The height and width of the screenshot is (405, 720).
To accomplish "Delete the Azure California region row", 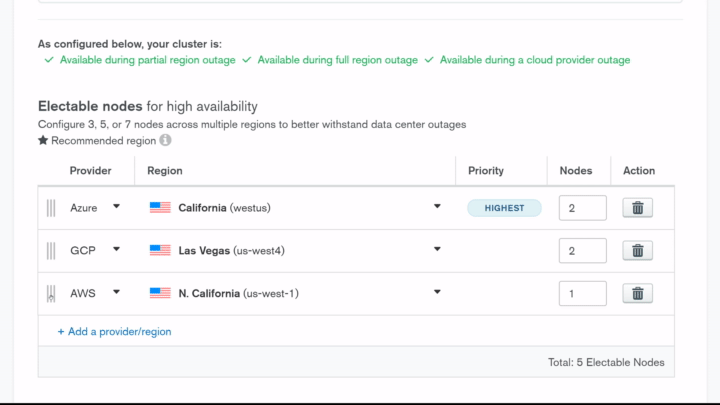I will [x=637, y=208].
